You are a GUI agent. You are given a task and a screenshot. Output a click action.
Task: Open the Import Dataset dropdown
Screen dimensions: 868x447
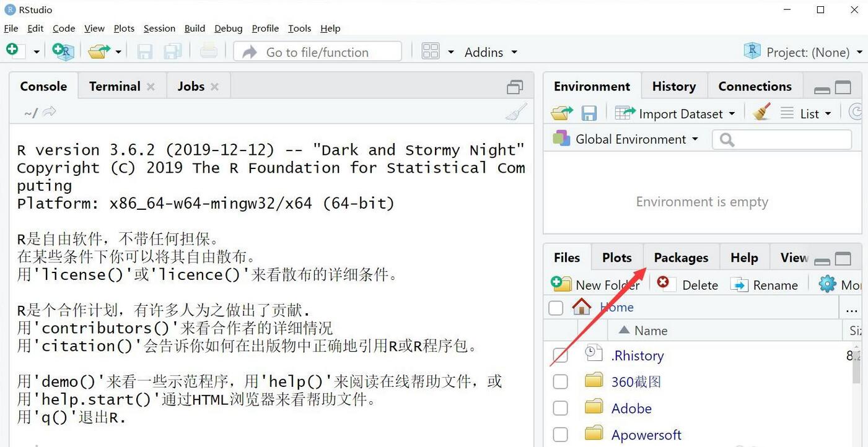point(675,113)
